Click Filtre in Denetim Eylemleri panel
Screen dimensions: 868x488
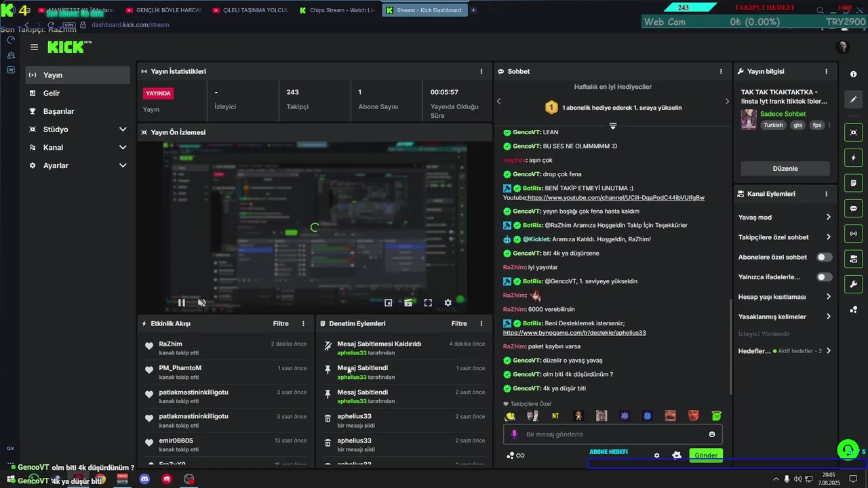(459, 324)
